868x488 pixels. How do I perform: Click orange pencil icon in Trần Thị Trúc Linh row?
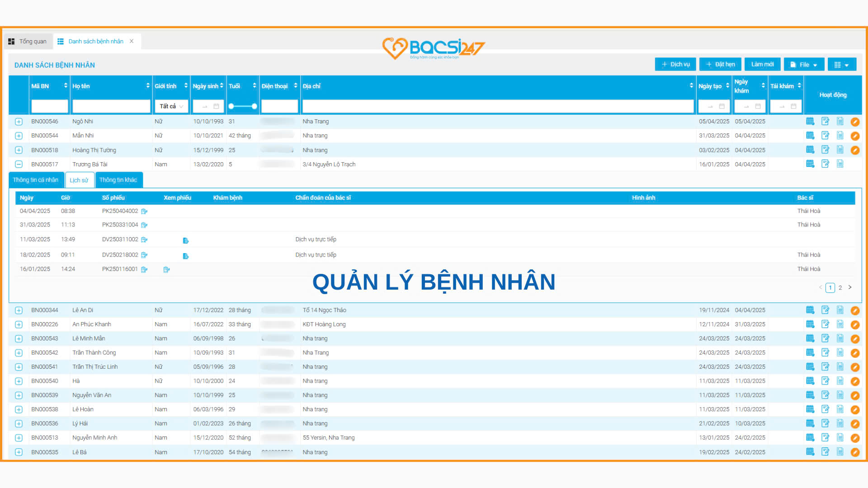[855, 367]
